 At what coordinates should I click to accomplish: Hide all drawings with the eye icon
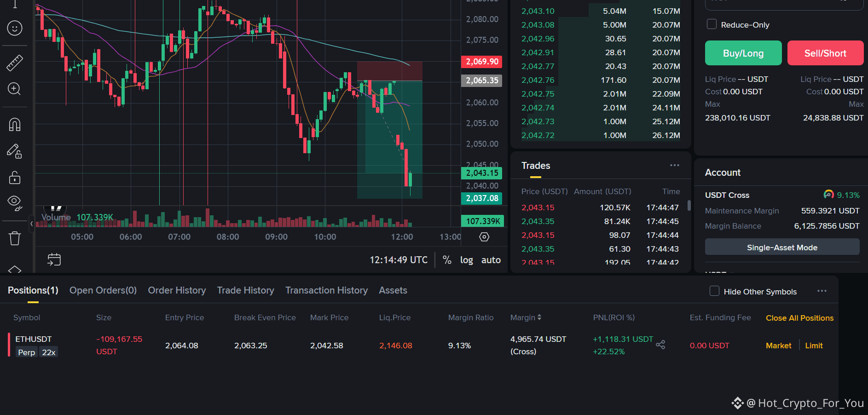click(x=15, y=203)
